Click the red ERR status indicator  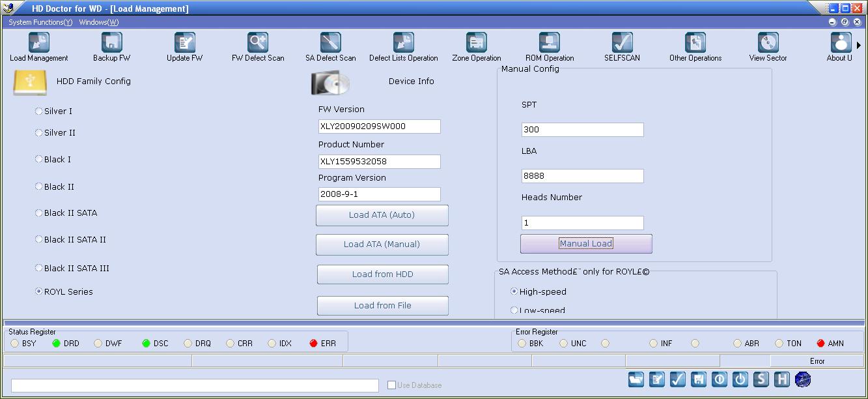[x=315, y=344]
